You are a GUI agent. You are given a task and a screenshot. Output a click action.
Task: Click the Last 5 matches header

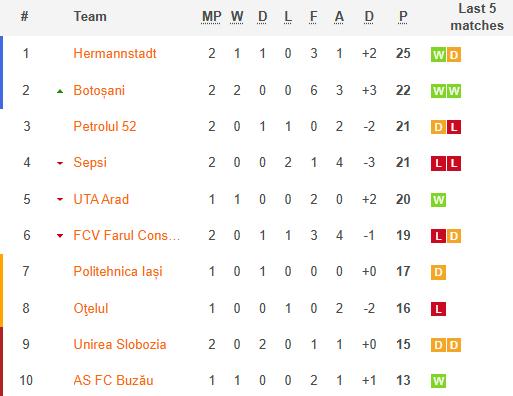(x=477, y=17)
